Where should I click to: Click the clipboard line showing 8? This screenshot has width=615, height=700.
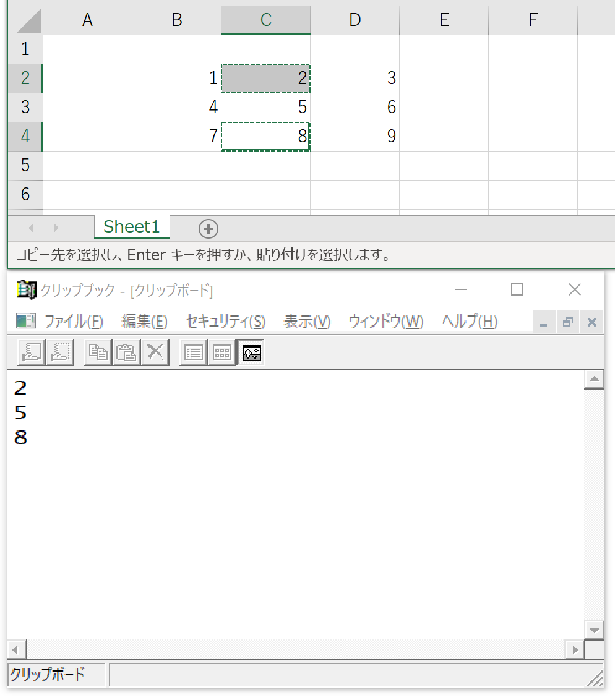click(20, 437)
